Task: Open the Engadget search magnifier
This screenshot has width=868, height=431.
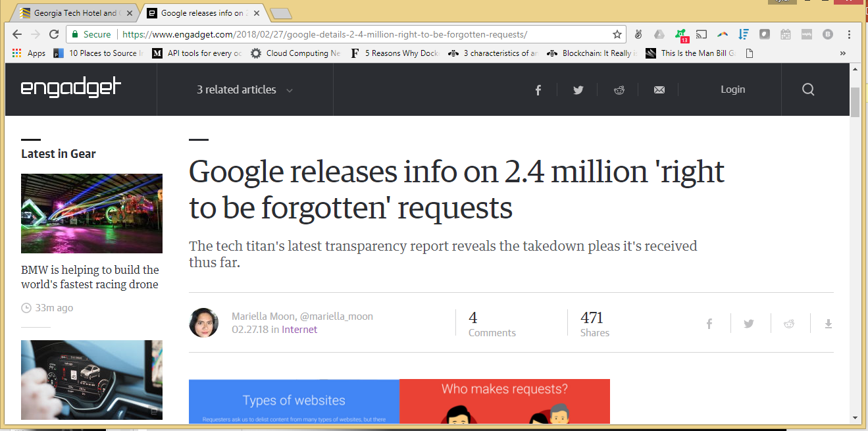Action: point(808,89)
